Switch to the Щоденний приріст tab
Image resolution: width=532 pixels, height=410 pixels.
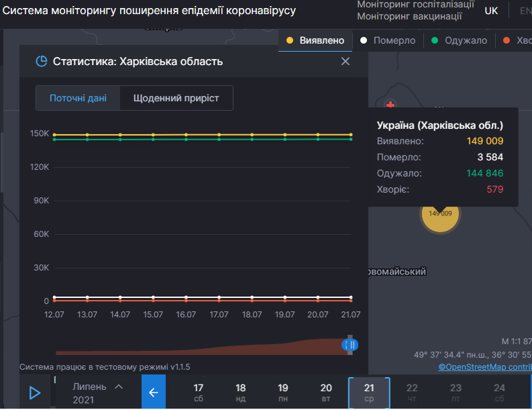[x=176, y=98]
